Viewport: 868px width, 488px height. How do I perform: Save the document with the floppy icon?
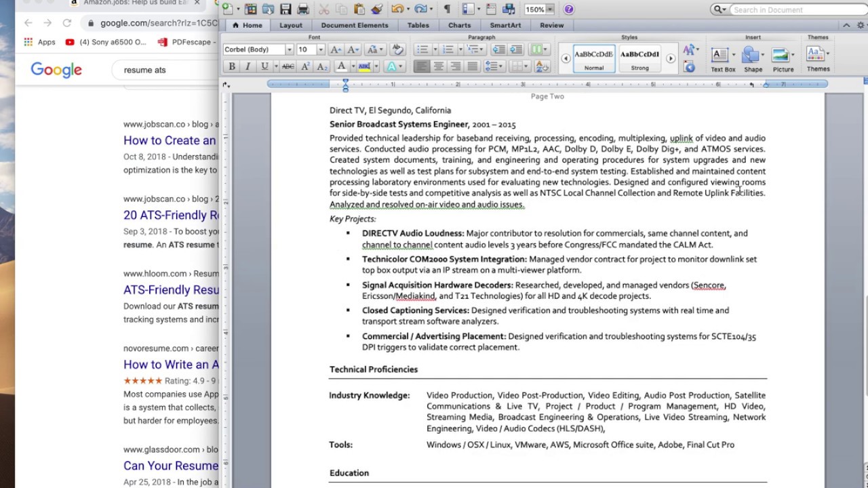[x=285, y=9]
